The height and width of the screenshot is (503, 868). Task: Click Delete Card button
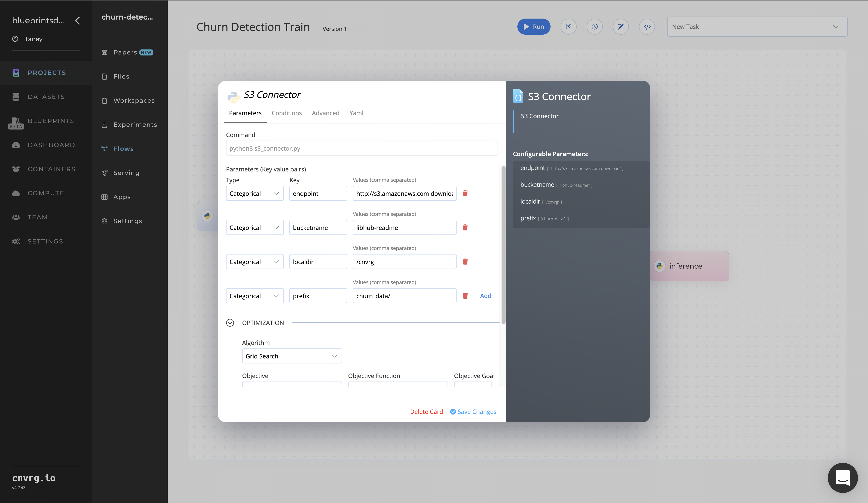426,411
